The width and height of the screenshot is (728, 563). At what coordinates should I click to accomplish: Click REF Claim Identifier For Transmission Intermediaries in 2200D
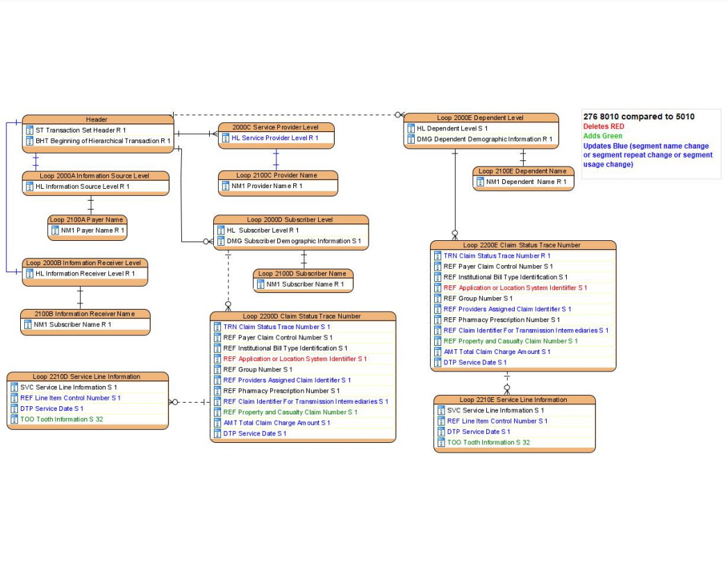click(x=306, y=401)
